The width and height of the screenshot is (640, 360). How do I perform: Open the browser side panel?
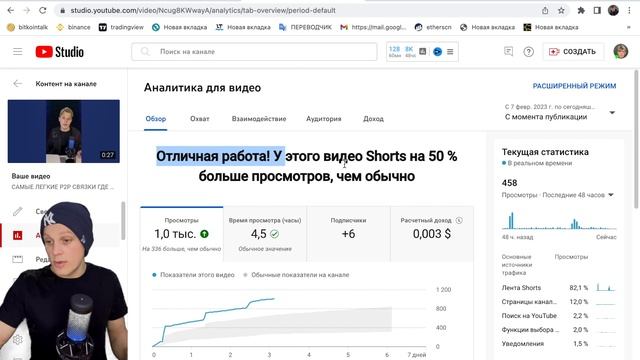coord(597,11)
